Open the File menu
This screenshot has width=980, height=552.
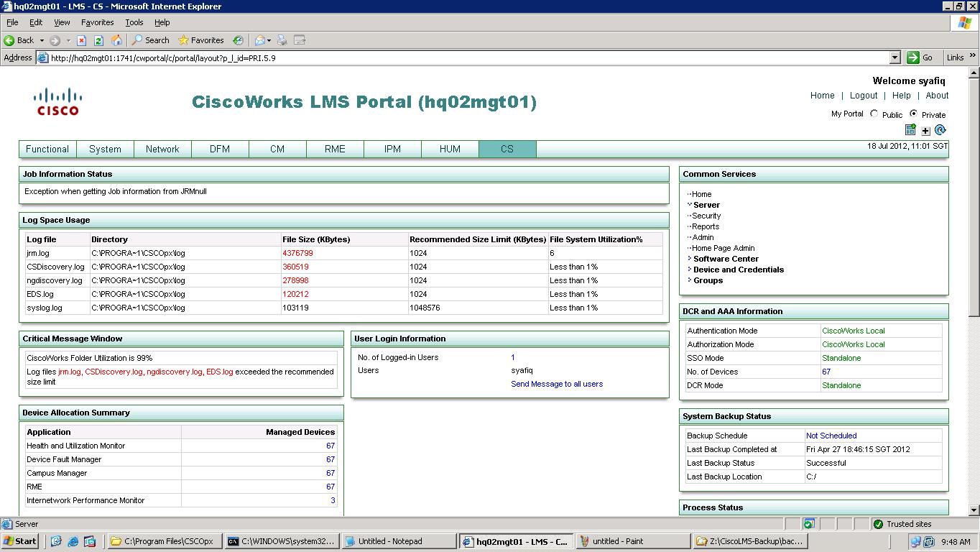click(x=12, y=22)
